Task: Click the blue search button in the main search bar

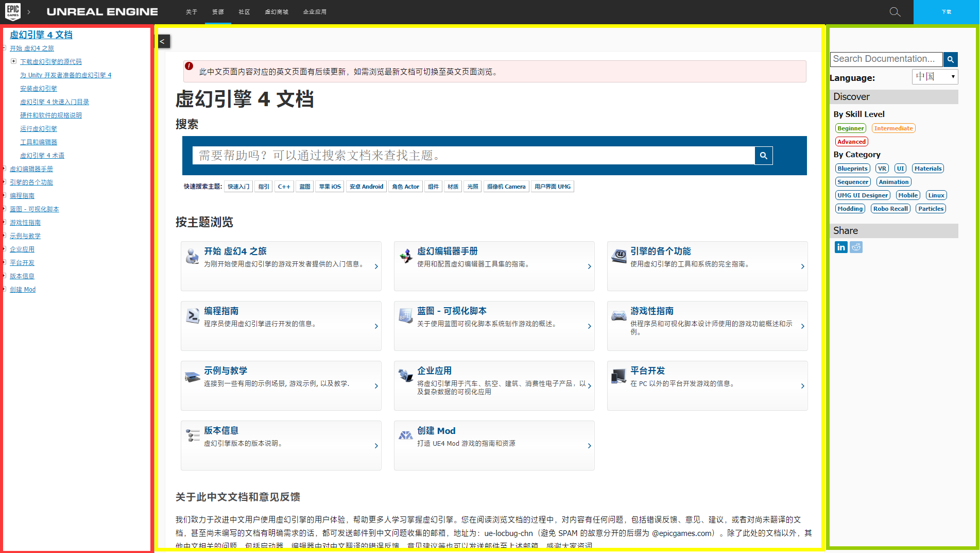Action: click(764, 156)
